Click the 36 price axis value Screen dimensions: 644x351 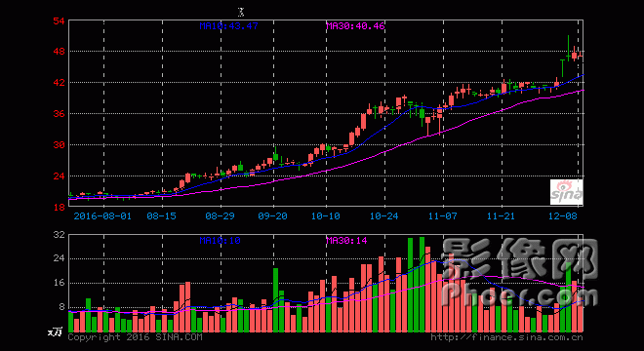[59, 114]
